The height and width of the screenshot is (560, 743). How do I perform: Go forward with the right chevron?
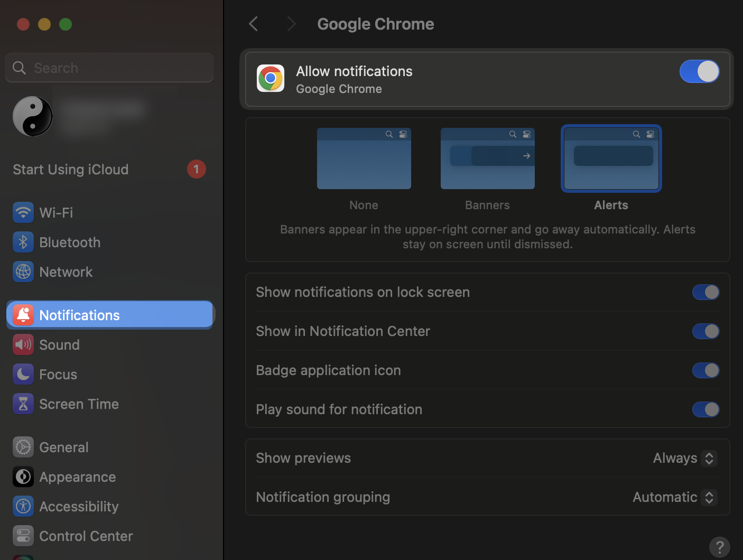pos(291,24)
